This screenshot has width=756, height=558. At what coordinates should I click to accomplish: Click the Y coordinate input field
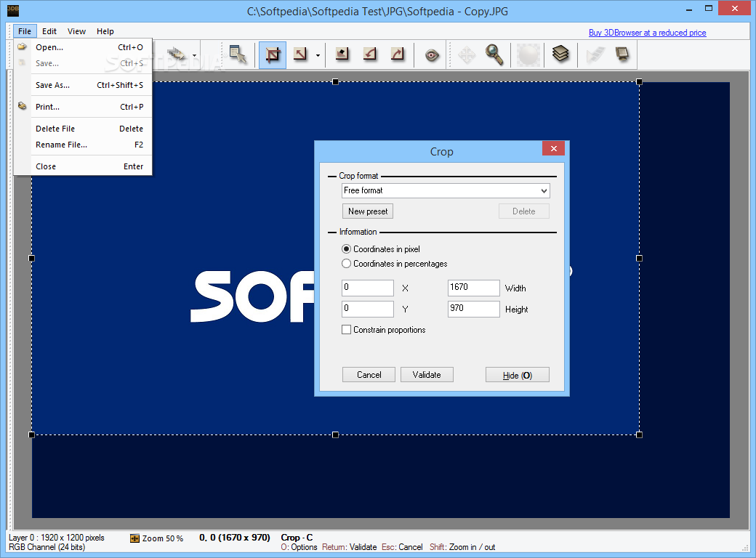[367, 309]
